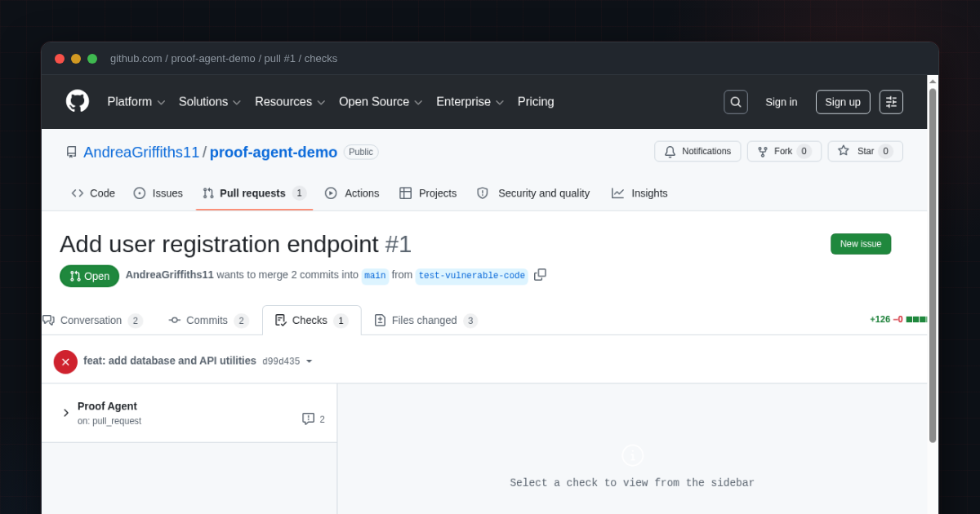This screenshot has width=980, height=514.
Task: Click the GitHub logo icon
Action: [x=78, y=101]
